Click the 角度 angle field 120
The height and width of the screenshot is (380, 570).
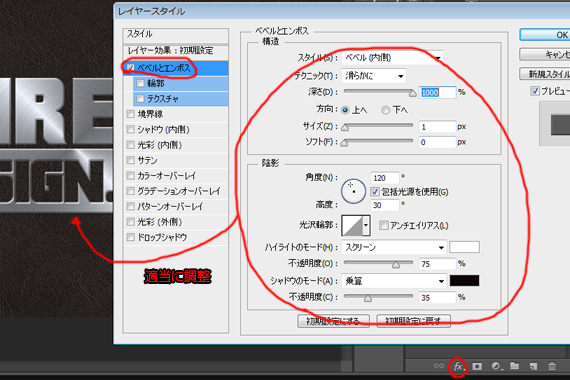click(385, 178)
